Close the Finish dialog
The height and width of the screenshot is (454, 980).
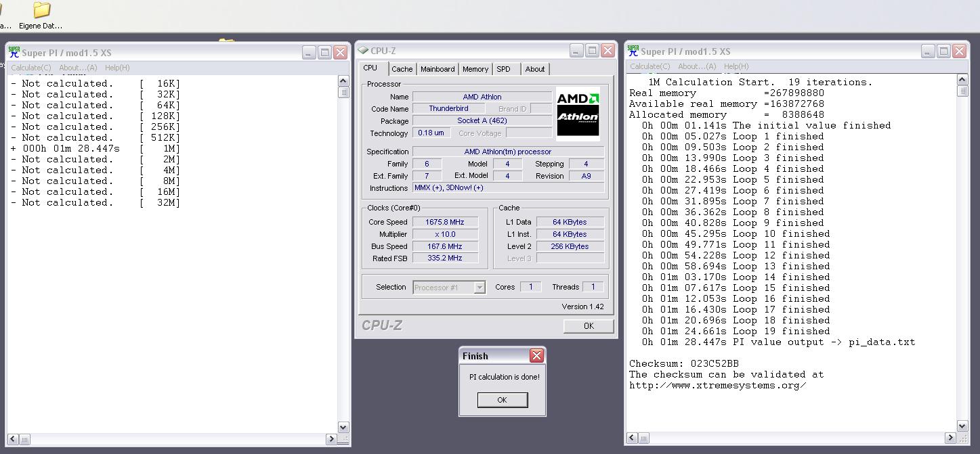point(536,356)
